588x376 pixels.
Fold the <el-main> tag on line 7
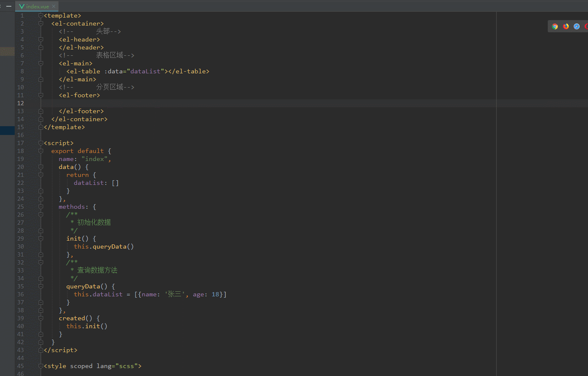[x=41, y=63]
